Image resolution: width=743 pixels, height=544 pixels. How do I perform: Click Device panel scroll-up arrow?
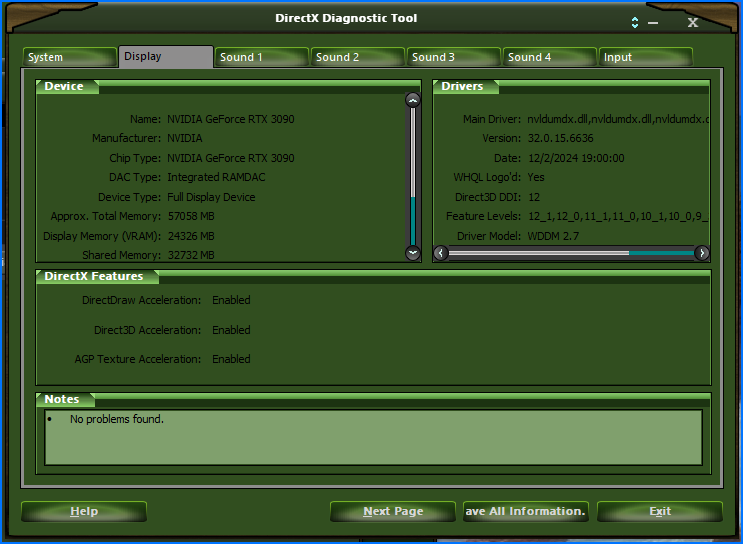[413, 100]
